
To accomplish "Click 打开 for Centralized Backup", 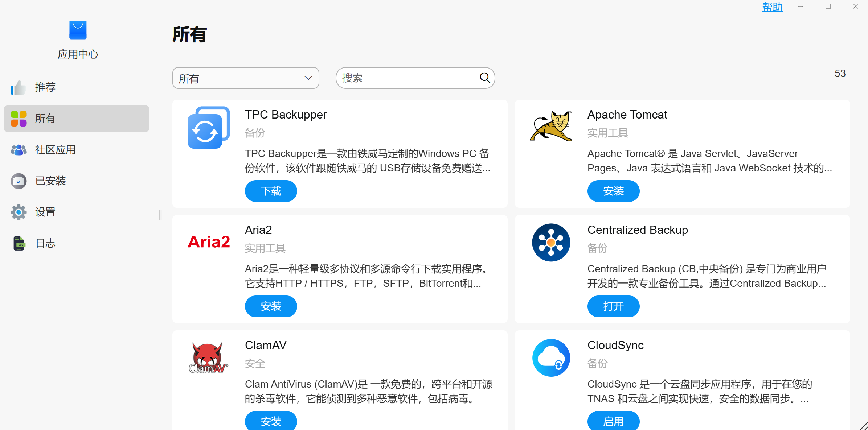I will [614, 306].
